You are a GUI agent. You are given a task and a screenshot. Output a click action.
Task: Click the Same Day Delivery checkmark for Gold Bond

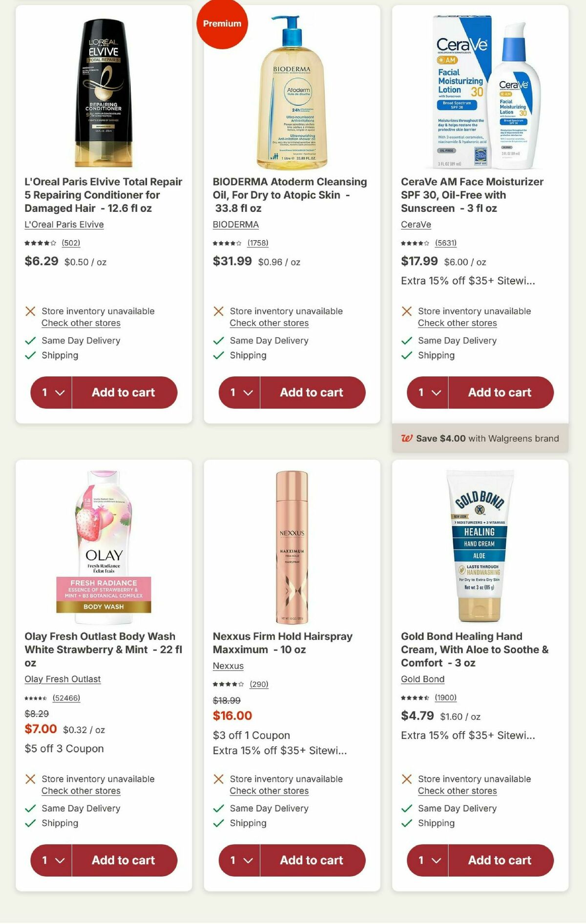[x=405, y=808]
